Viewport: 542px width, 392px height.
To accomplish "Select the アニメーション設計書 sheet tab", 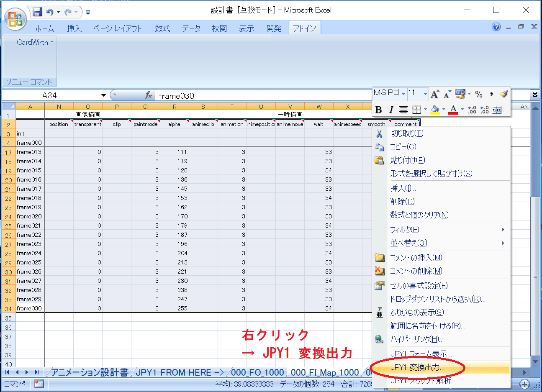I will click(x=90, y=372).
